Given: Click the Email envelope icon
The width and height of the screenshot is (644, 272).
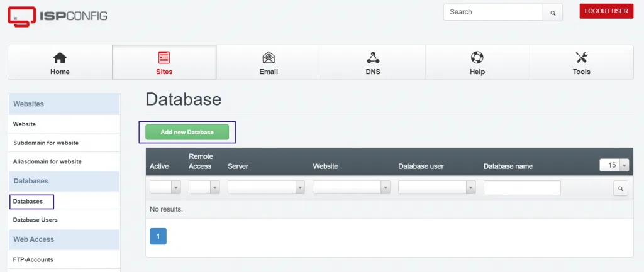Looking at the screenshot, I should [x=269, y=58].
